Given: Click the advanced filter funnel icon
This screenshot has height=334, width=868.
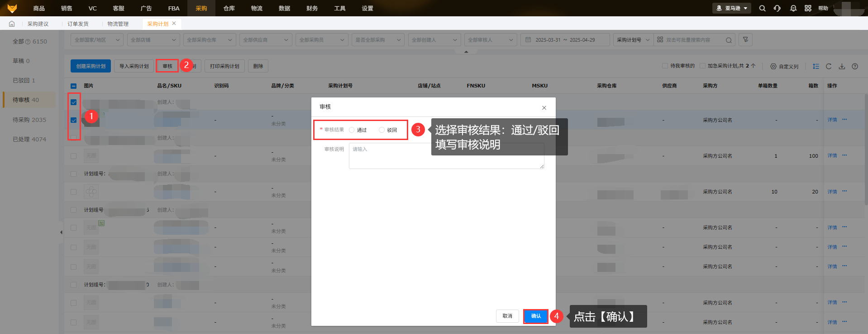Looking at the screenshot, I should tap(745, 40).
